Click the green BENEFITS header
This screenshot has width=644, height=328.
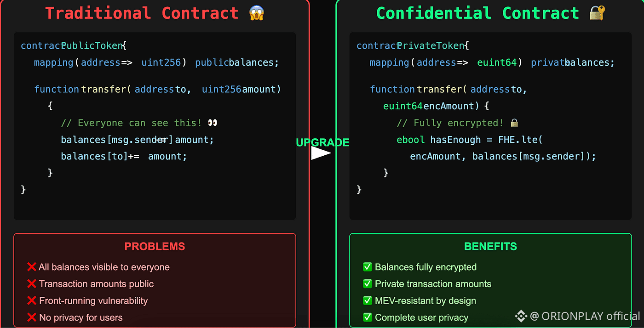pyautogui.click(x=490, y=247)
